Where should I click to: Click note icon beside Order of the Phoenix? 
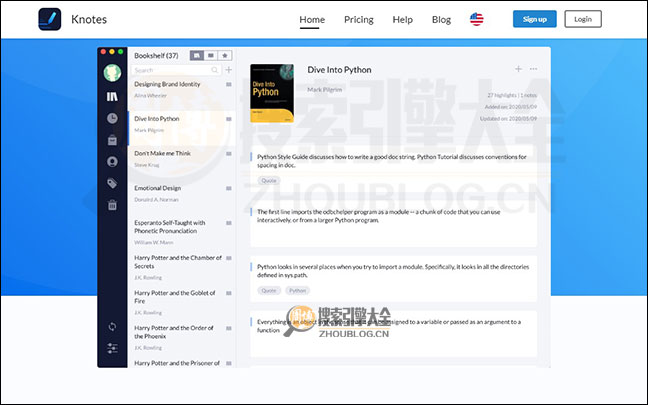pyautogui.click(x=229, y=329)
